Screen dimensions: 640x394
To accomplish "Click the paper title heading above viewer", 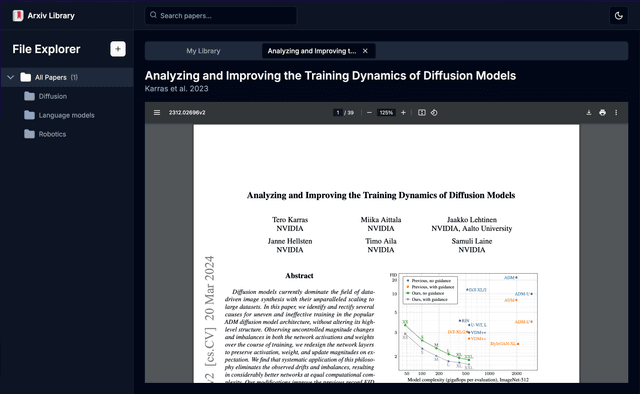I will [330, 76].
